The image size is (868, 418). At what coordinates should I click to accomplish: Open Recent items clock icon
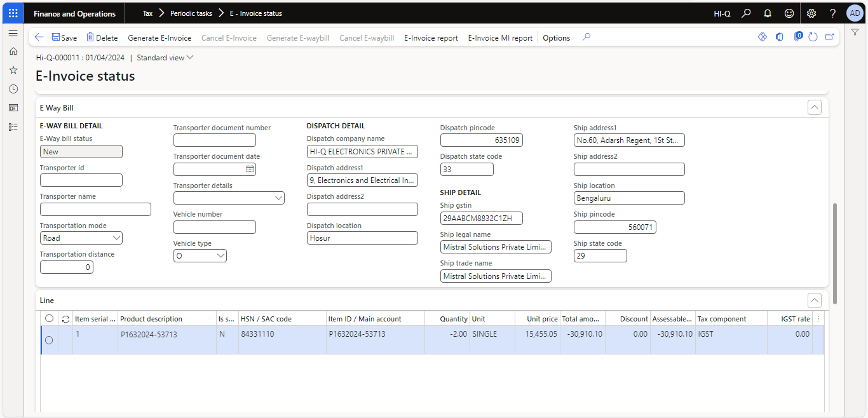click(13, 89)
